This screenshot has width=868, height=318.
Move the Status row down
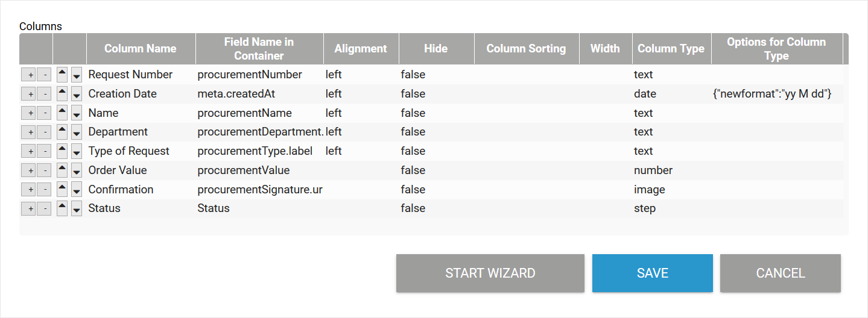pos(77,210)
